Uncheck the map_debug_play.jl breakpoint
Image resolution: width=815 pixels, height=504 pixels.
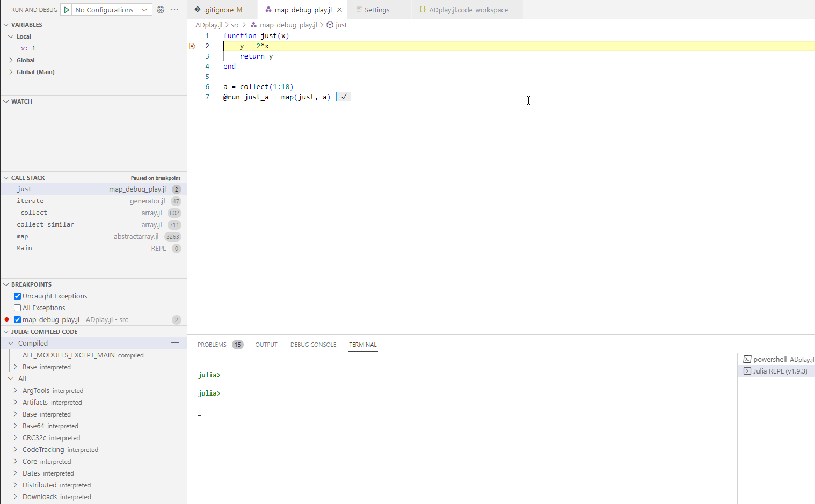coord(17,319)
